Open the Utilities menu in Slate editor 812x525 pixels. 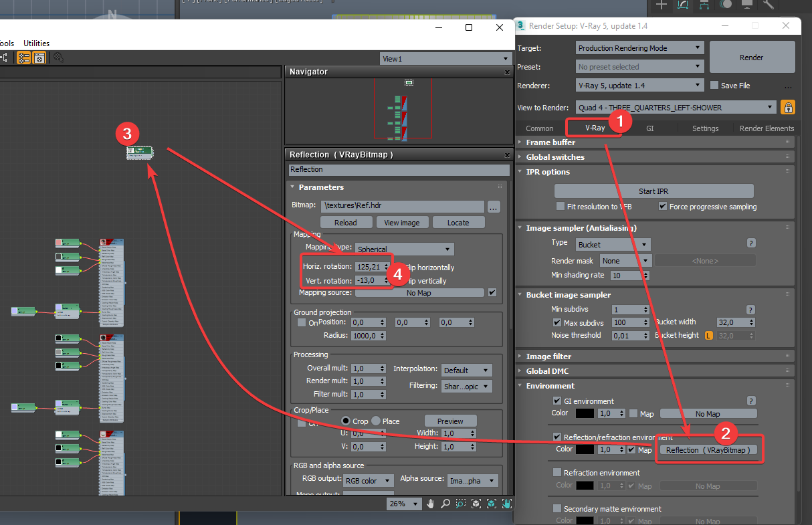point(36,43)
